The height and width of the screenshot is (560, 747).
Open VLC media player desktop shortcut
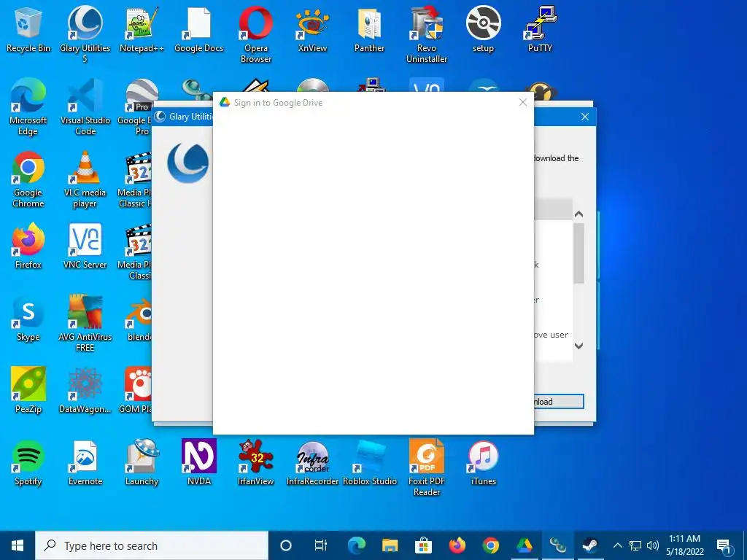click(85, 179)
